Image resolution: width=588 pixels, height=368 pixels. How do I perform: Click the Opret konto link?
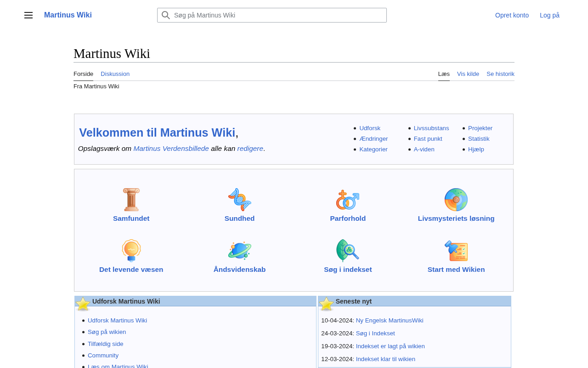point(512,15)
